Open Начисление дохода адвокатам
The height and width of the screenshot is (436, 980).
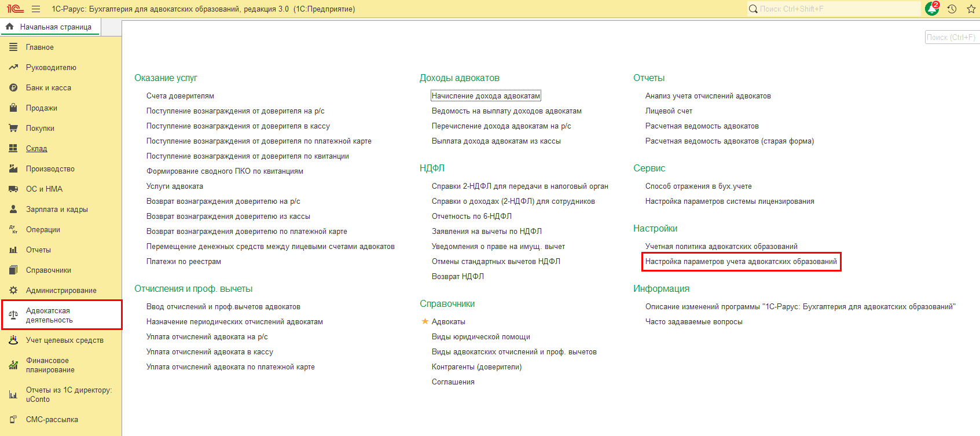point(486,96)
